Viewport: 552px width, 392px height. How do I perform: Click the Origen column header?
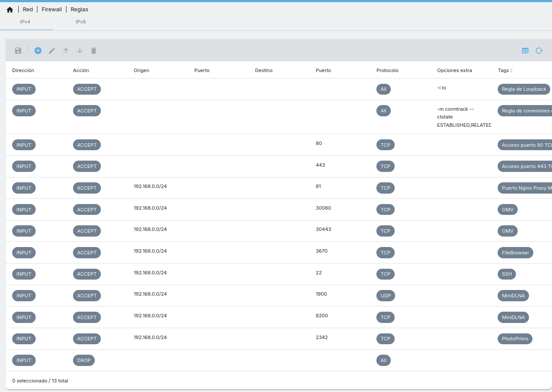141,70
